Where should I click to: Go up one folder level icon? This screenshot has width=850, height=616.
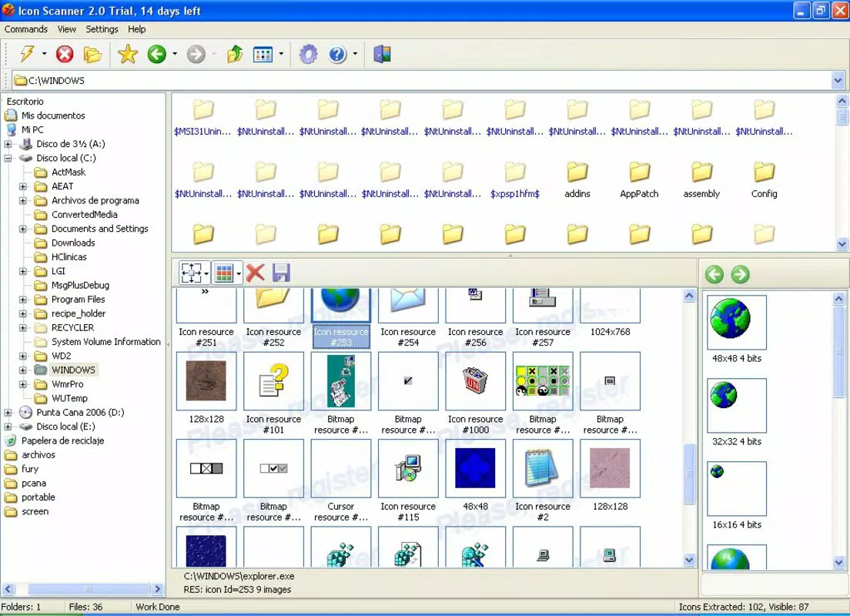pyautogui.click(x=235, y=54)
